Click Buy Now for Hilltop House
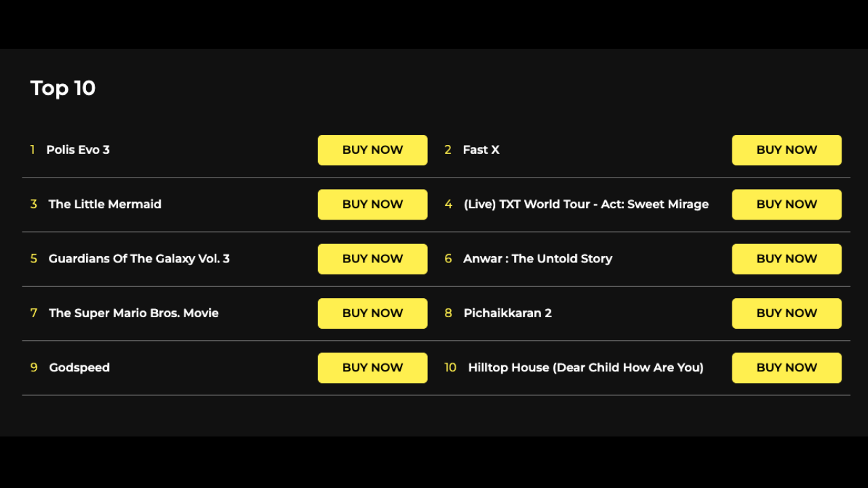The width and height of the screenshot is (868, 488). (x=787, y=367)
